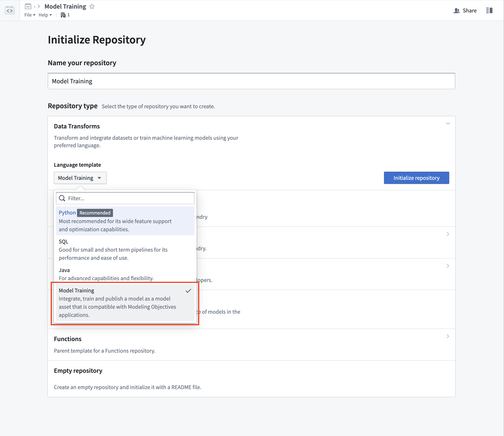Click the Recommended tag beside Python
This screenshot has width=504, height=436.
pos(95,213)
